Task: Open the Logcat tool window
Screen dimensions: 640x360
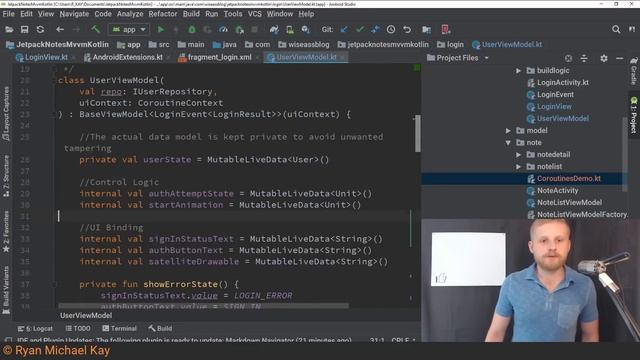Action: tap(35, 329)
